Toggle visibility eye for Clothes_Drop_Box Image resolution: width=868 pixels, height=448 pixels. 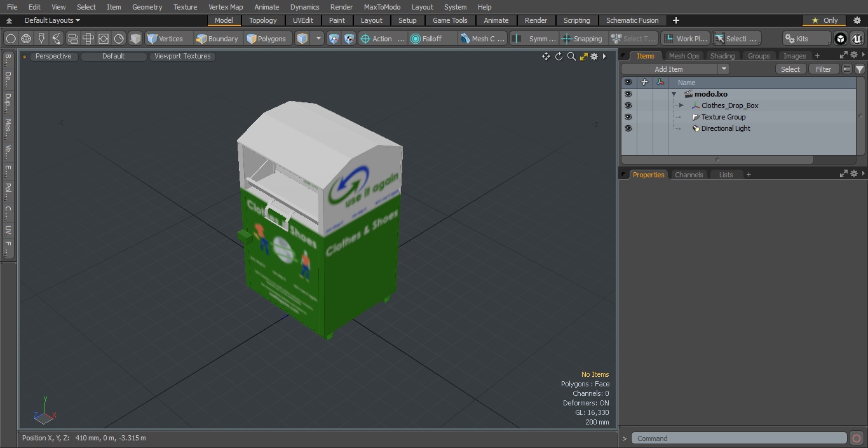628,105
